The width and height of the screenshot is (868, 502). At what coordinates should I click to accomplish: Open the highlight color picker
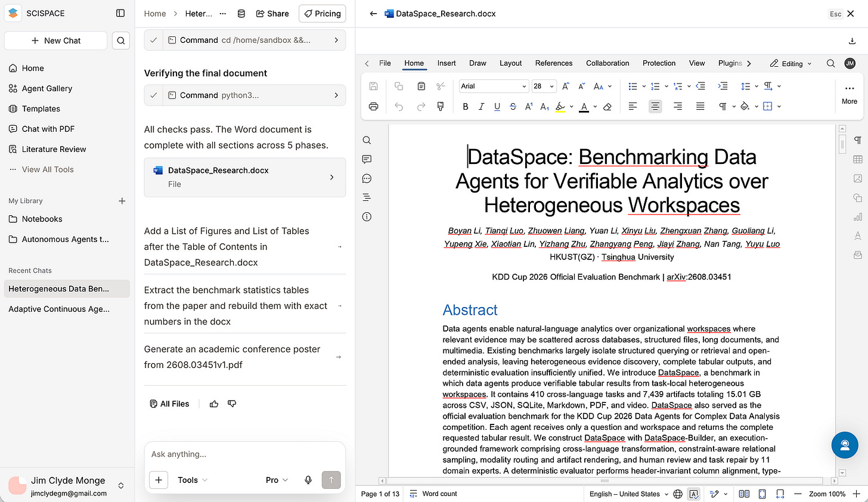[571, 107]
